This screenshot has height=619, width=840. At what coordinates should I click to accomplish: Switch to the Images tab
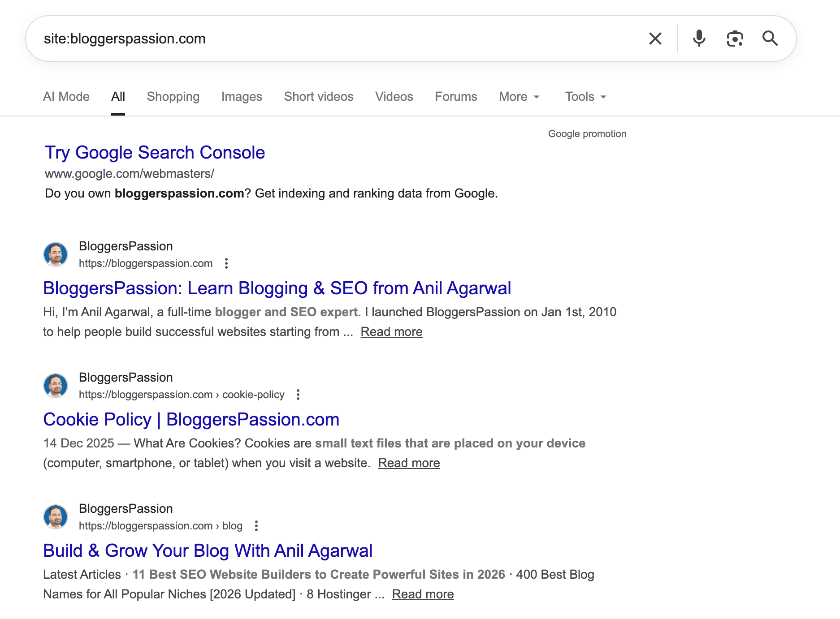[x=242, y=96]
